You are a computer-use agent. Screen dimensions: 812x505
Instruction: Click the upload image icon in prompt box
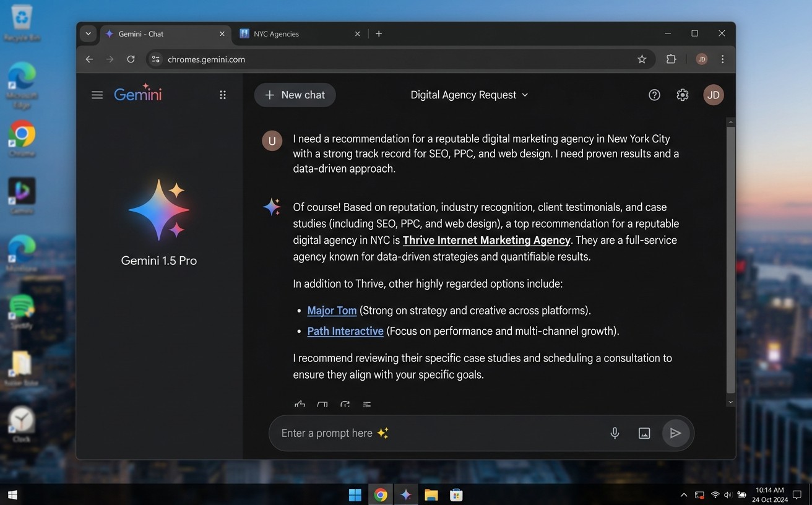pyautogui.click(x=644, y=433)
